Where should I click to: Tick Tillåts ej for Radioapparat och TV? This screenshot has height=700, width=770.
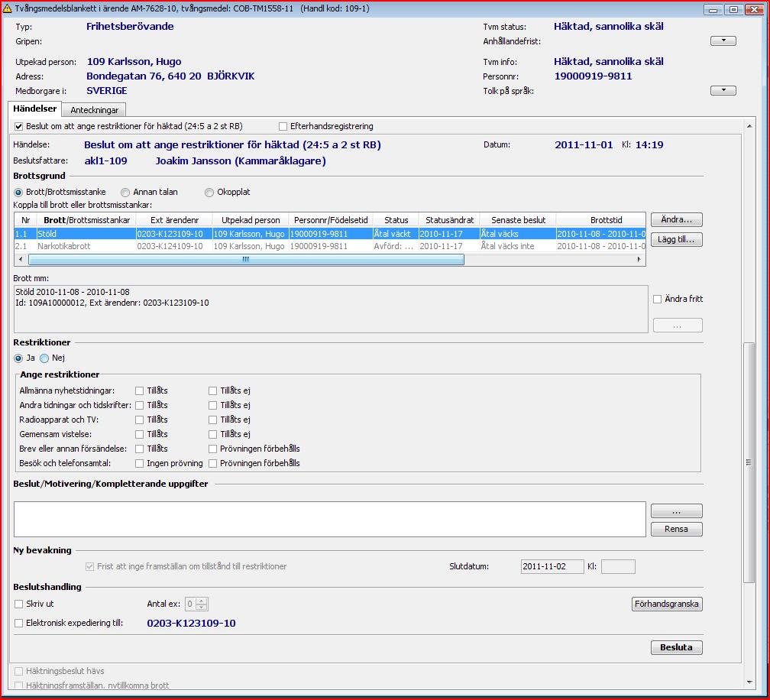[212, 420]
